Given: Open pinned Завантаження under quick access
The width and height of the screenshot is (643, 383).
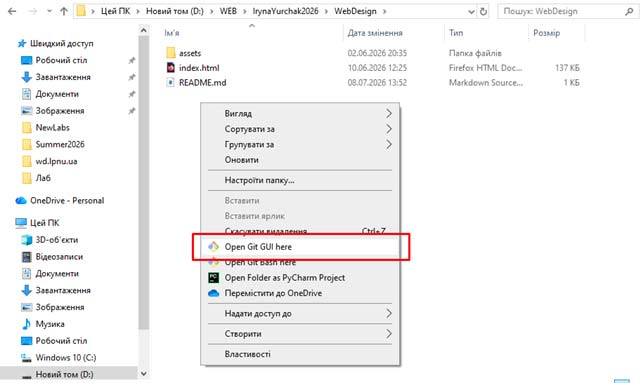Looking at the screenshot, I should (63, 77).
